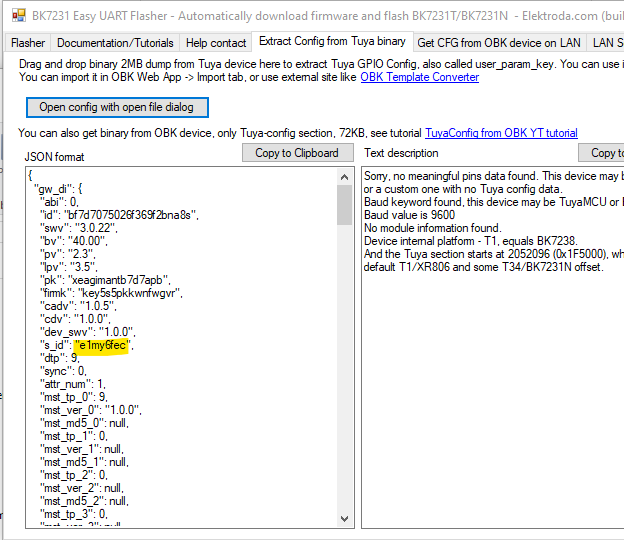Click the "sync": 0 line
The width and height of the screenshot is (624, 540).
63,371
